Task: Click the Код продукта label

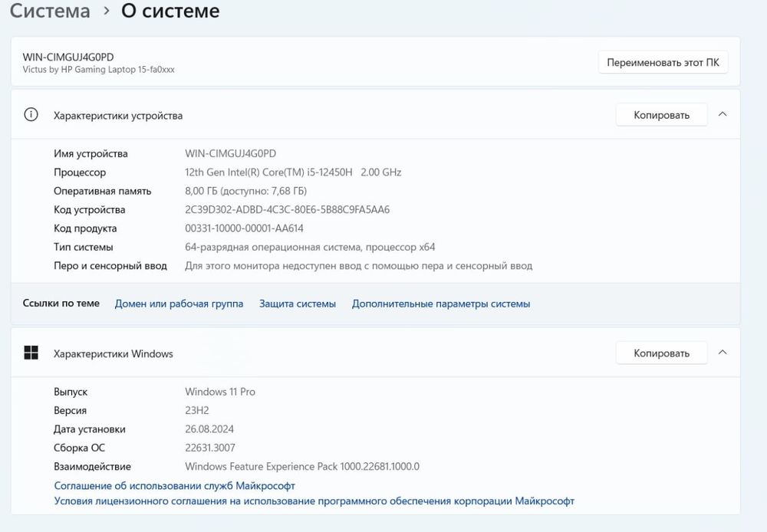Action: coord(85,228)
